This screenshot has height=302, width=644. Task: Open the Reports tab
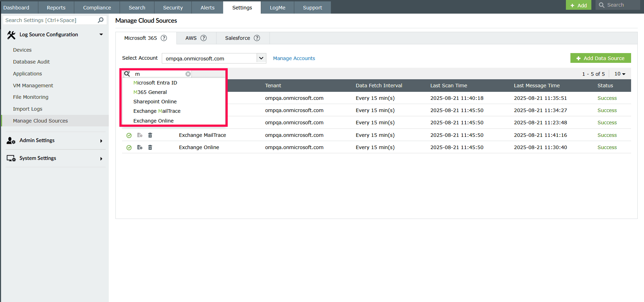[x=56, y=7]
